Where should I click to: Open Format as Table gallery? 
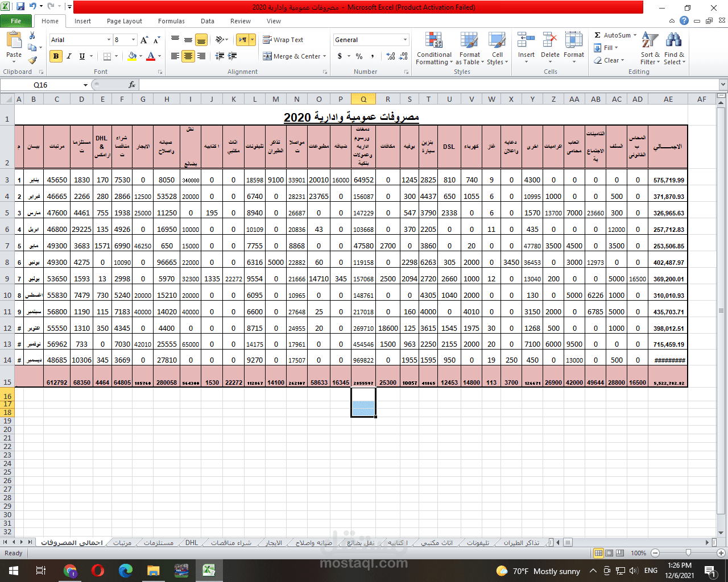click(470, 49)
